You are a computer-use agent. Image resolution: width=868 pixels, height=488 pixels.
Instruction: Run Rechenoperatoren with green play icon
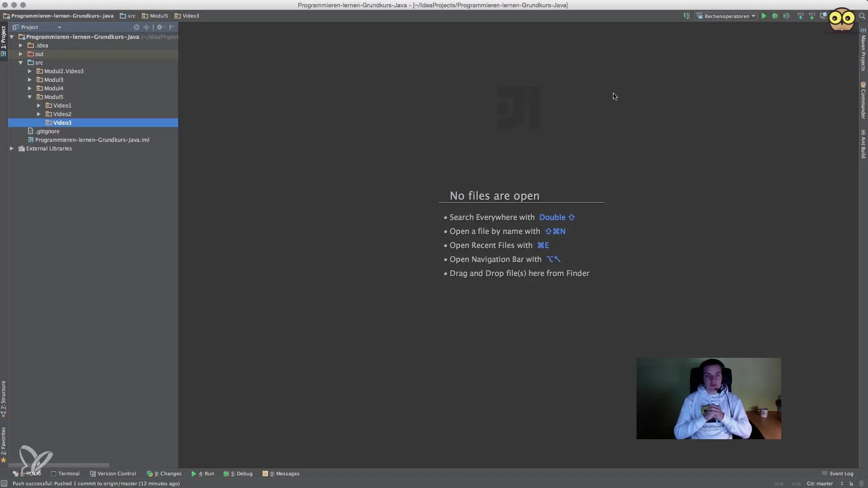764,16
